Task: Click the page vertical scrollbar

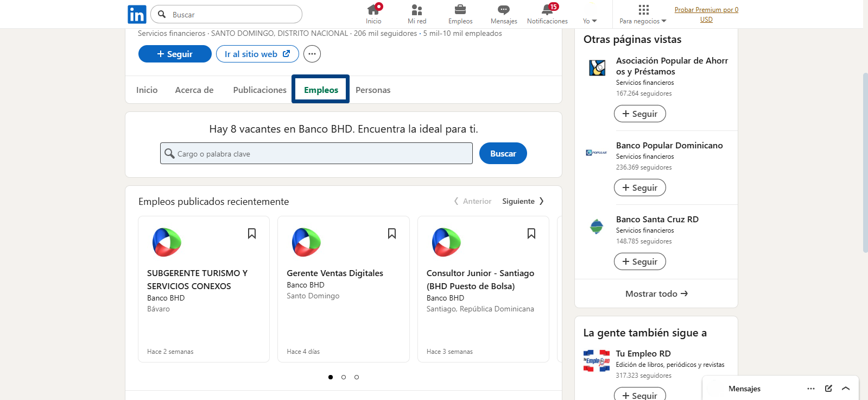Action: point(865,162)
